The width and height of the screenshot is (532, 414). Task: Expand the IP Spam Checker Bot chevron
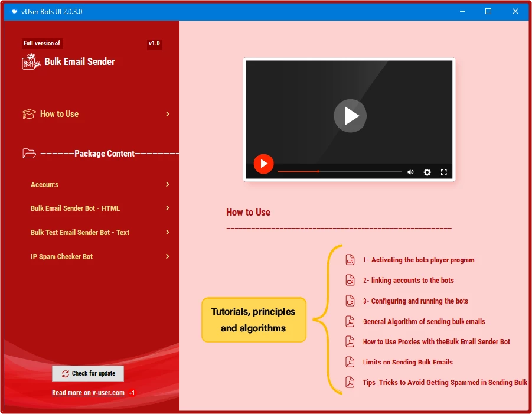[x=167, y=256]
